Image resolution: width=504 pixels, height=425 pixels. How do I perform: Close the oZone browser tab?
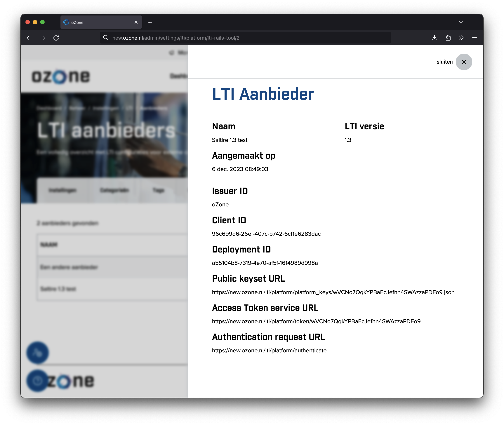[x=136, y=22]
